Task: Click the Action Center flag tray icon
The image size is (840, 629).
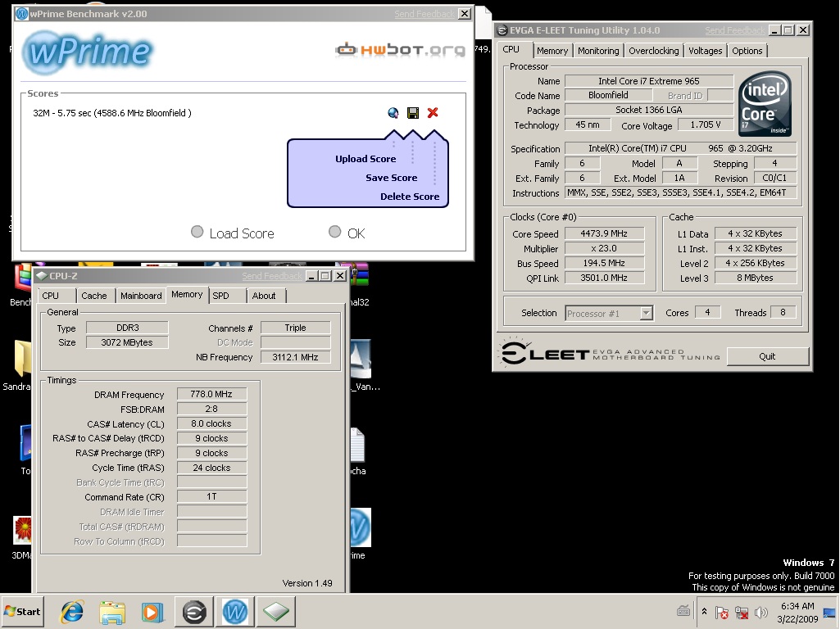Action: (x=722, y=612)
